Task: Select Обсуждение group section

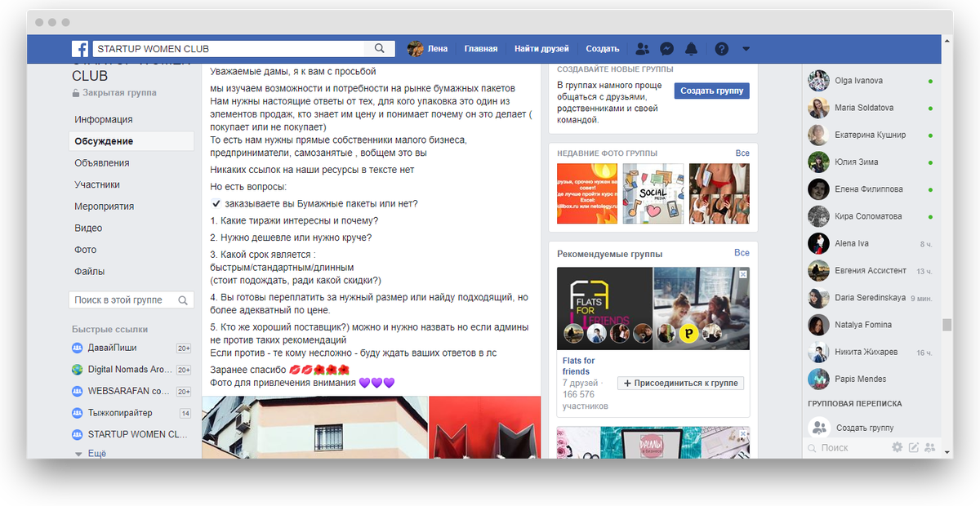Action: point(131,141)
